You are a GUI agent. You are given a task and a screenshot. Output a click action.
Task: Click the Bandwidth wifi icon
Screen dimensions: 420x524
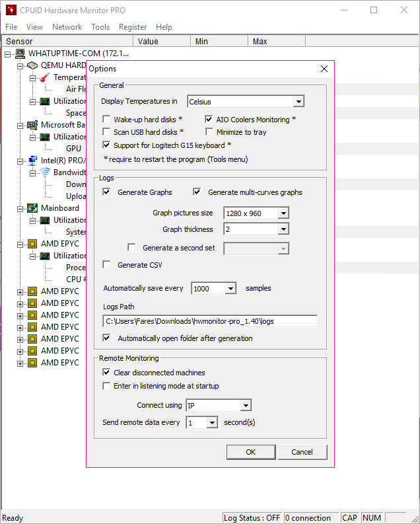click(x=45, y=172)
